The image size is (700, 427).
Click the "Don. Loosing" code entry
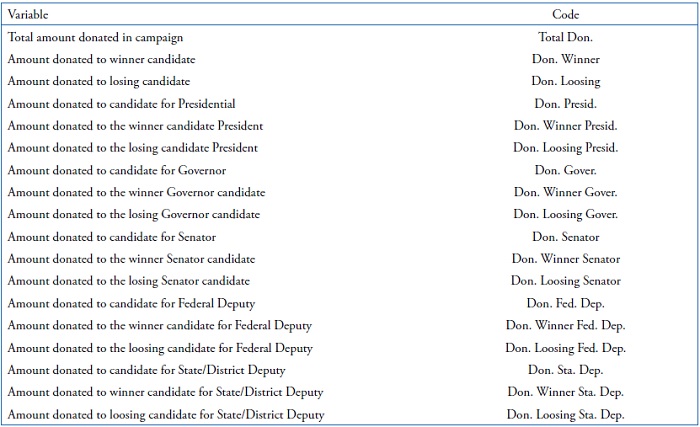(565, 82)
